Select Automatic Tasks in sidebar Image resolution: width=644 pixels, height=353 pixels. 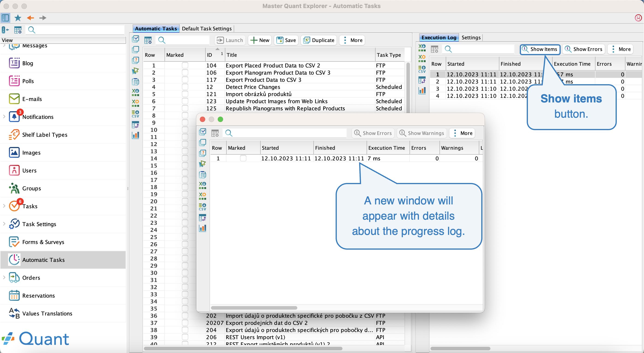[x=63, y=260]
